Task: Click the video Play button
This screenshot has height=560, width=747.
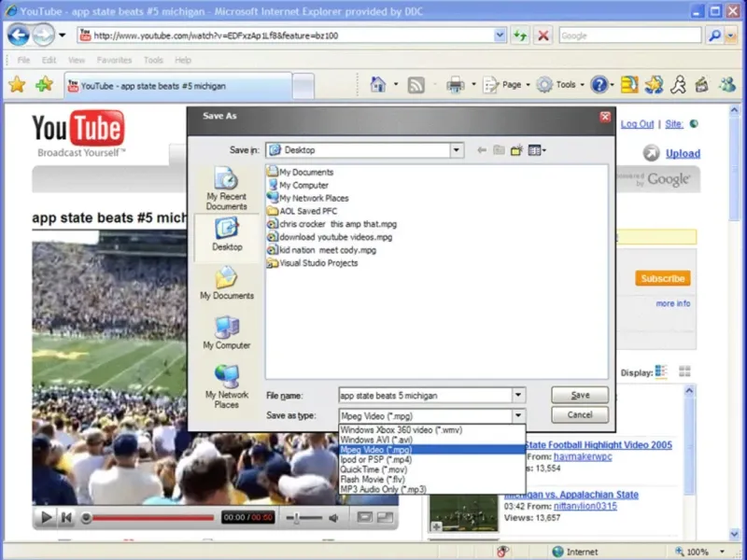Action: click(46, 517)
